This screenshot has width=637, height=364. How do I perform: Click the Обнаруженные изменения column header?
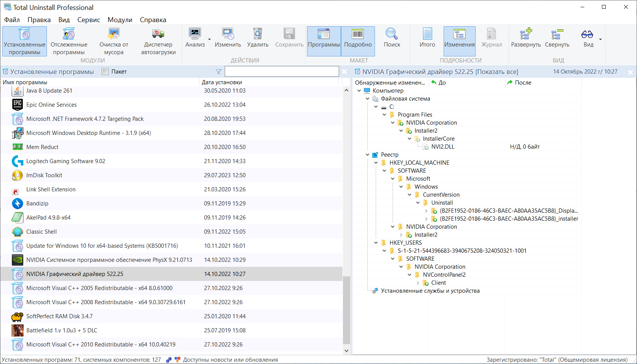tap(390, 83)
